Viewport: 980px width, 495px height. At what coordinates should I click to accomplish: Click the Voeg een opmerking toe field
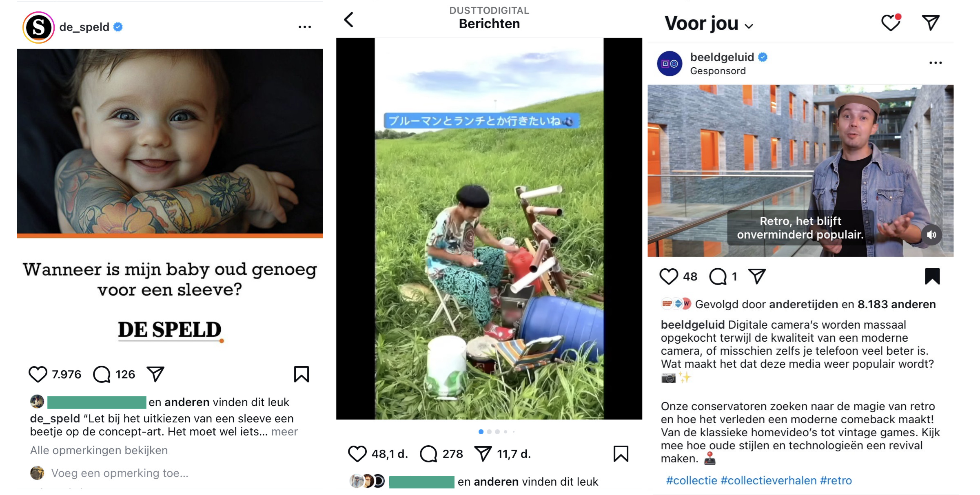pyautogui.click(x=120, y=473)
